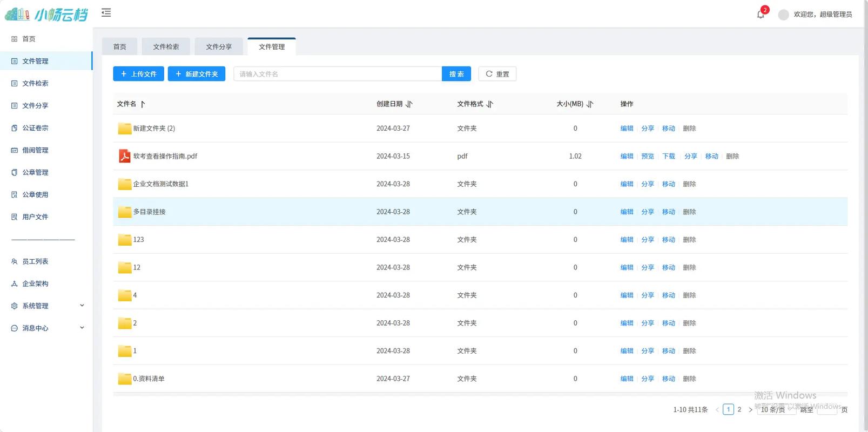The width and height of the screenshot is (868, 432).
Task: Go to 首页 in the sidebar
Action: (x=46, y=39)
